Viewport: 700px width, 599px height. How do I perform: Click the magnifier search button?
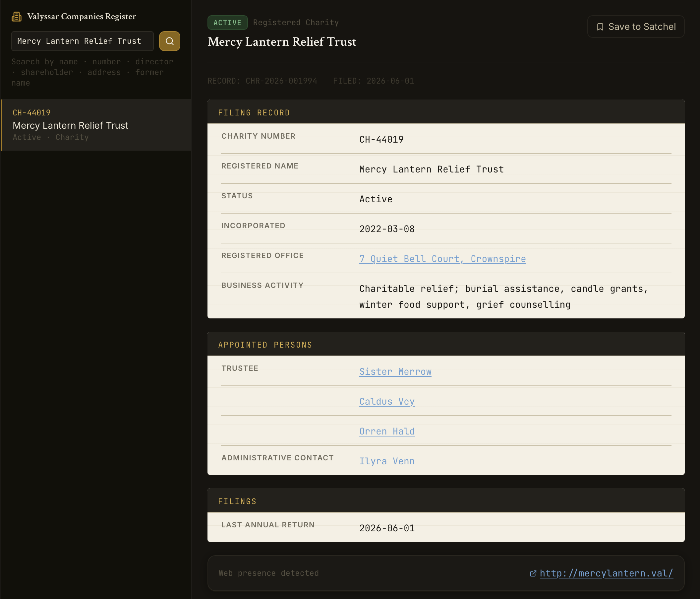pos(170,41)
